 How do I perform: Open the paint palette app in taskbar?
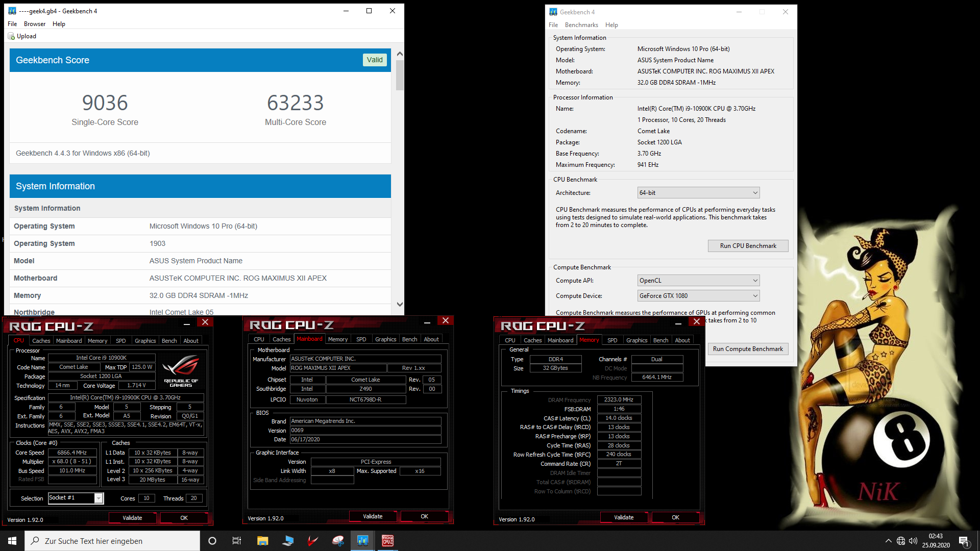click(338, 541)
